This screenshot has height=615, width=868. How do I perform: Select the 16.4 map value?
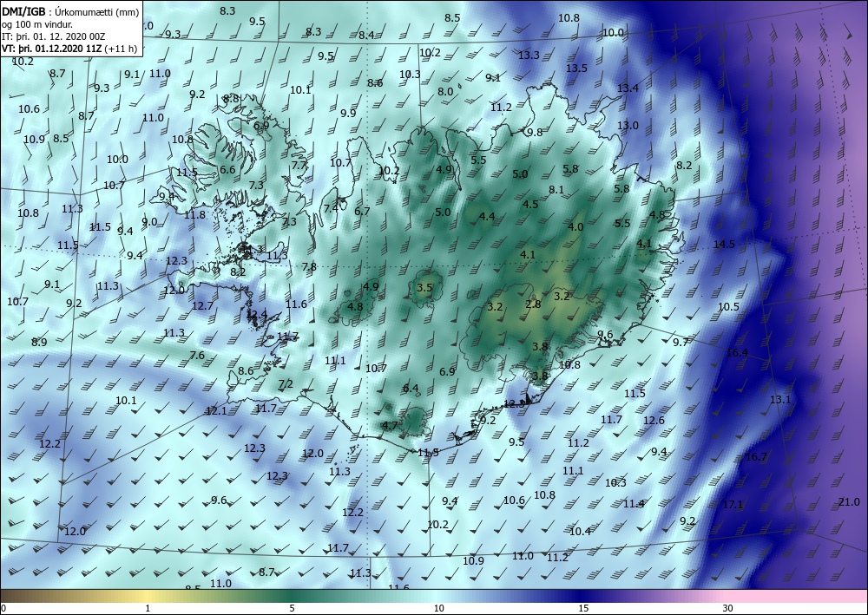[x=737, y=353]
